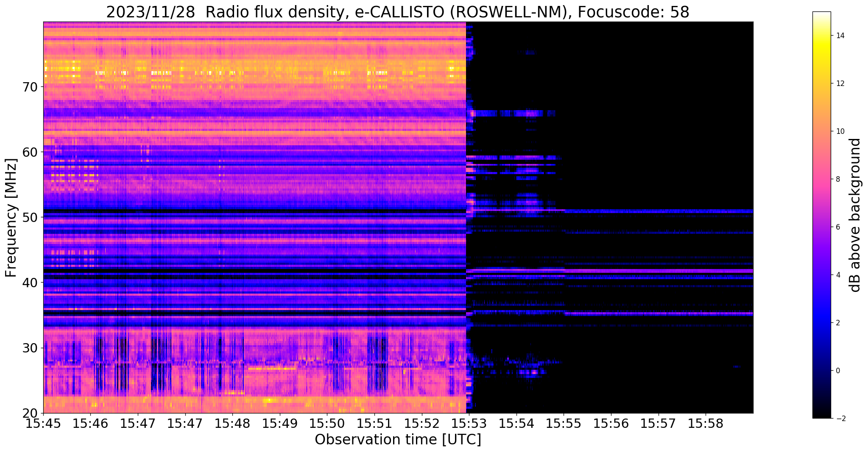The height and width of the screenshot is (452, 868).
Task: Click the colorbar tick label 2
Action: (x=838, y=323)
